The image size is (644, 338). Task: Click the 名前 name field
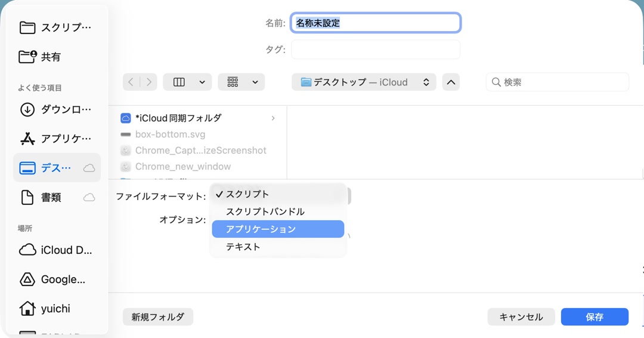pos(376,23)
